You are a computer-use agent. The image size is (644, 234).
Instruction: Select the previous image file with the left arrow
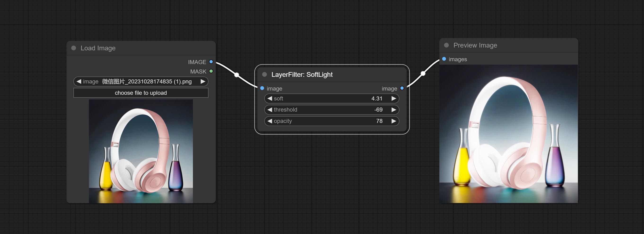(79, 81)
